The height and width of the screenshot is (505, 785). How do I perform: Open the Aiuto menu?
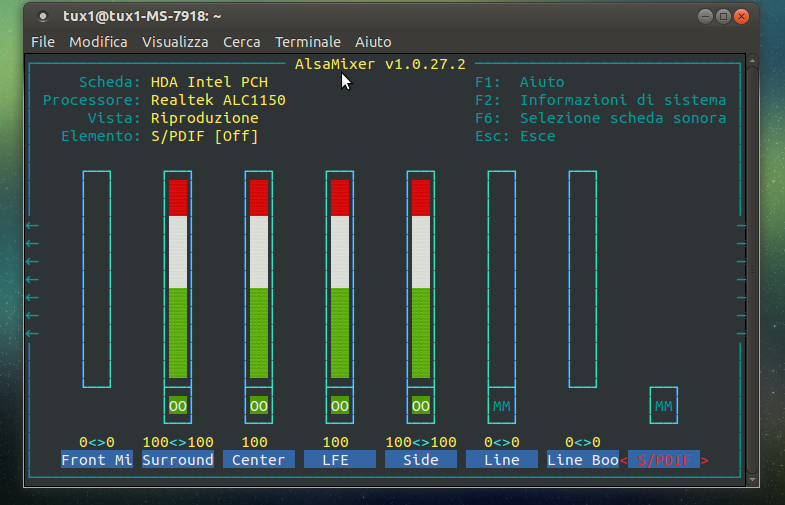pyautogui.click(x=372, y=42)
